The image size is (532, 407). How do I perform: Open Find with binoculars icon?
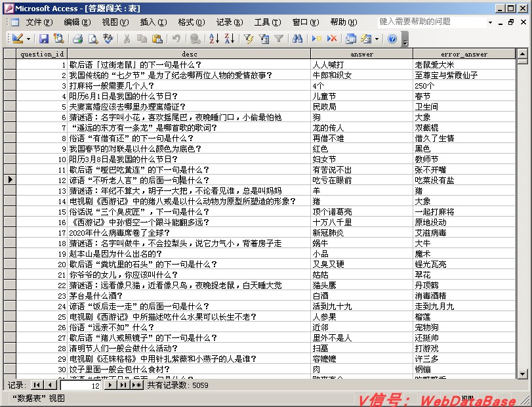[x=298, y=39]
